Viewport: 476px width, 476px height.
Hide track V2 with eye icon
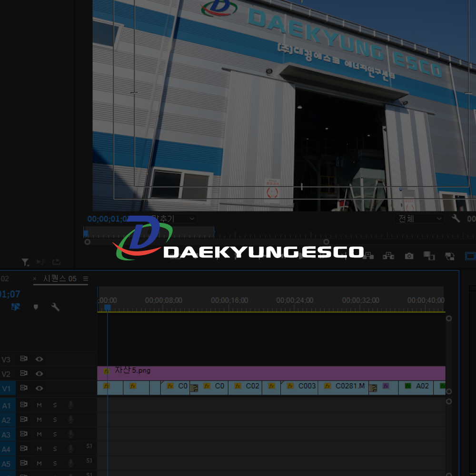39,374
